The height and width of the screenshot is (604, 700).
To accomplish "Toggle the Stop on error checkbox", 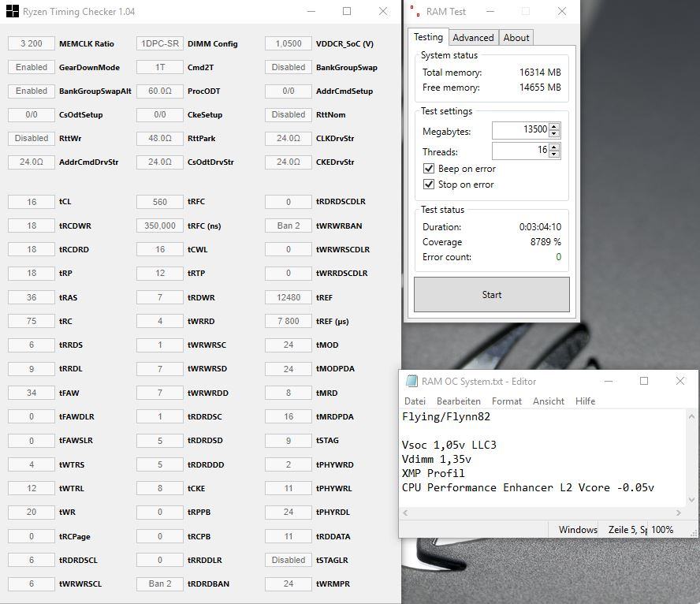I will click(x=429, y=184).
